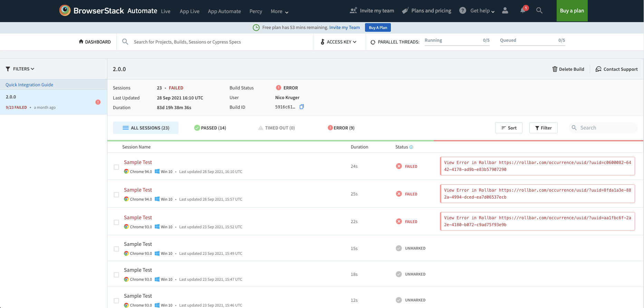Open the notifications bell icon
Screen dimensions: 644x308
click(x=523, y=10)
